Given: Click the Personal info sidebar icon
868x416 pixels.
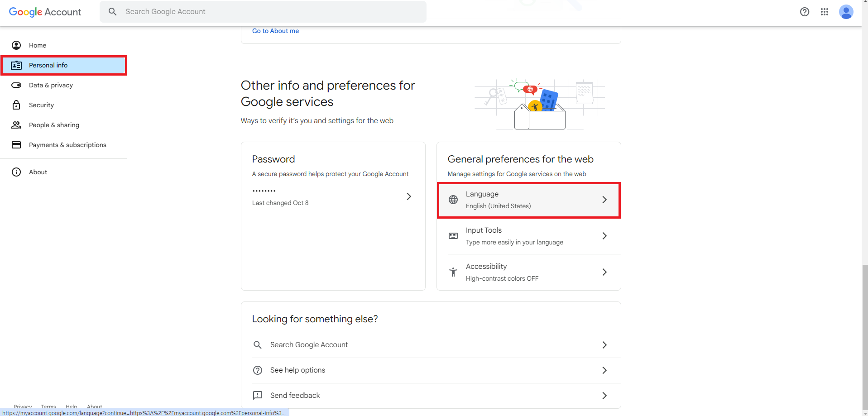Looking at the screenshot, I should pos(16,65).
